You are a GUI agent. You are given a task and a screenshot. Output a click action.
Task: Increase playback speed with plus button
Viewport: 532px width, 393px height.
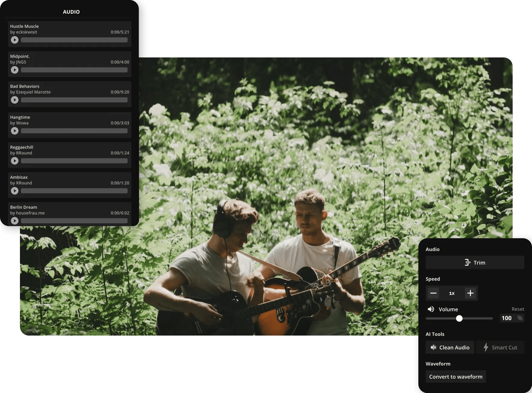pyautogui.click(x=470, y=293)
